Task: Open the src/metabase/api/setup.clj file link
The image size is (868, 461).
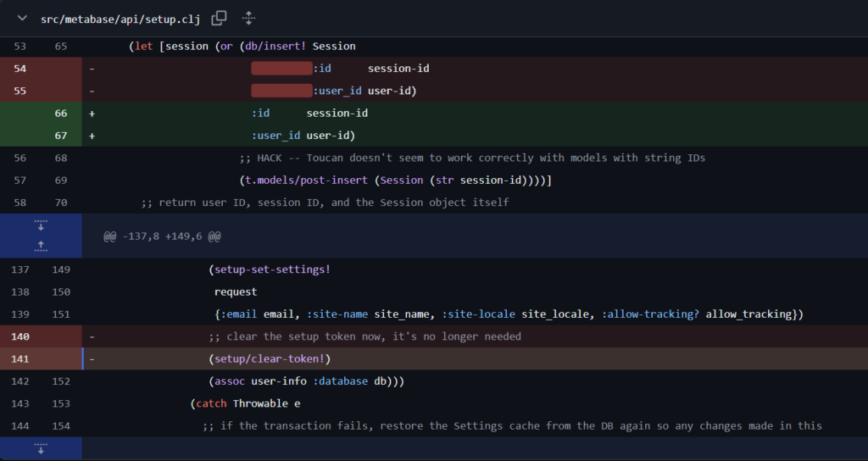Action: (x=120, y=19)
